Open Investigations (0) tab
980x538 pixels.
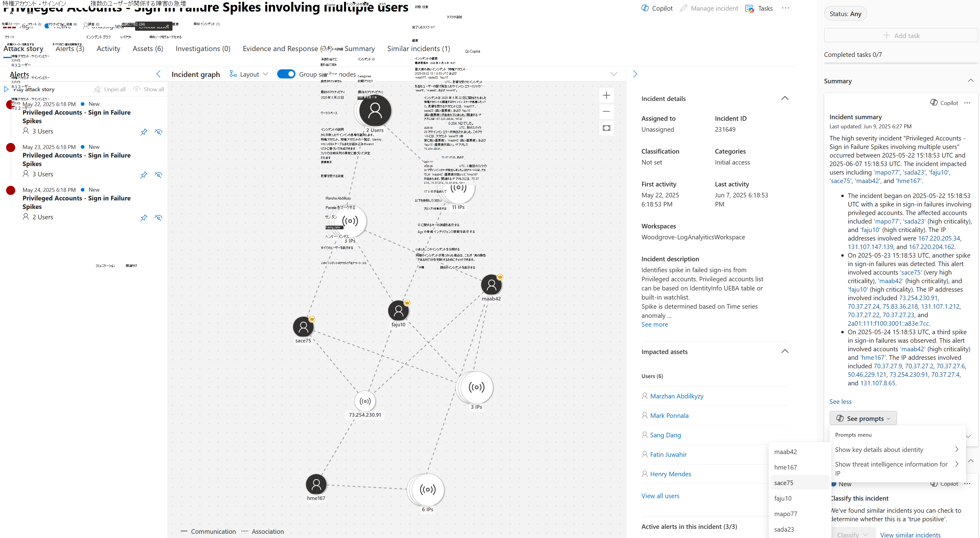[203, 49]
